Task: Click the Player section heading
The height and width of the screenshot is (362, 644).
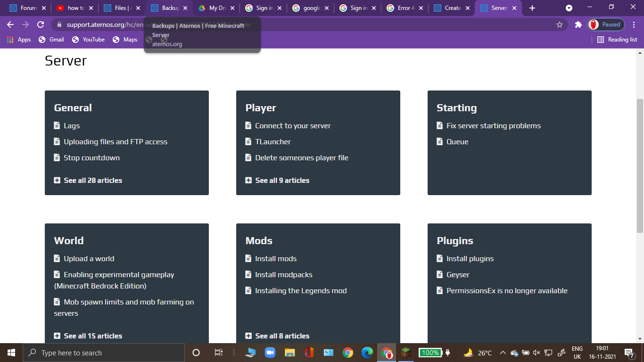Action: (261, 108)
